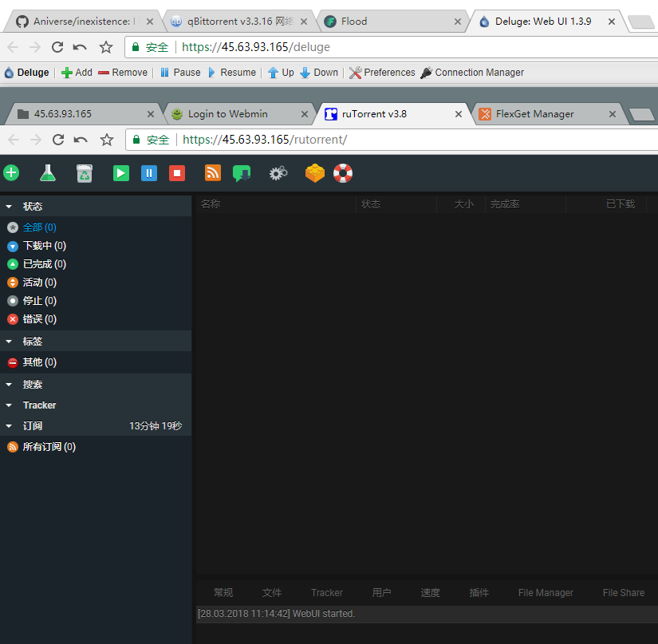Image resolution: width=658 pixels, height=644 pixels.
Task: Switch to the 插件 details tab
Action: [479, 593]
